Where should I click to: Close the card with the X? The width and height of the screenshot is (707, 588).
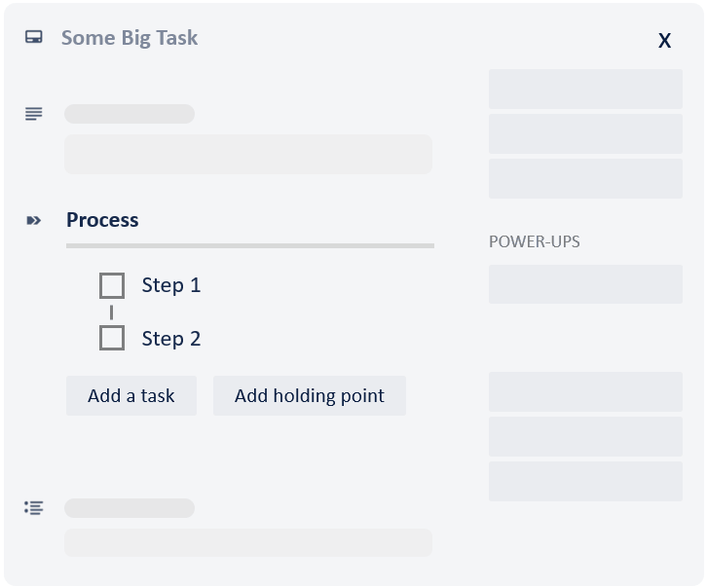pyautogui.click(x=664, y=40)
